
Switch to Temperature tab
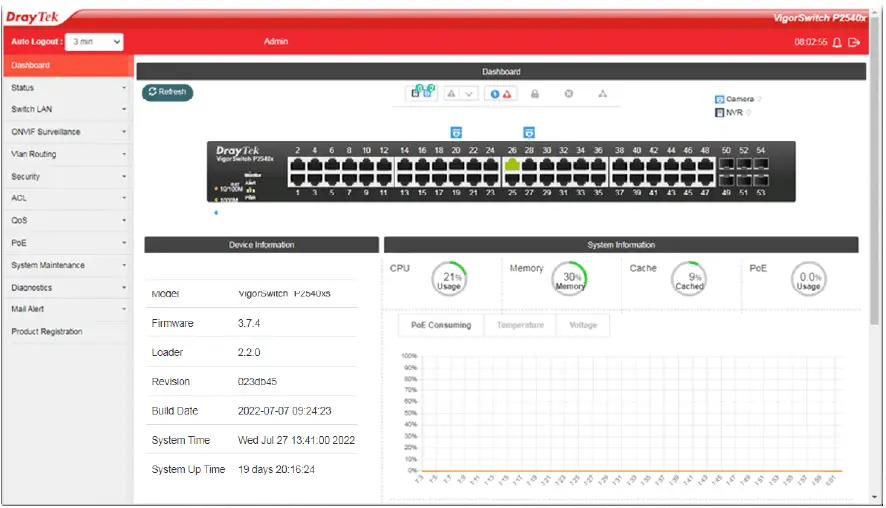pyautogui.click(x=520, y=325)
